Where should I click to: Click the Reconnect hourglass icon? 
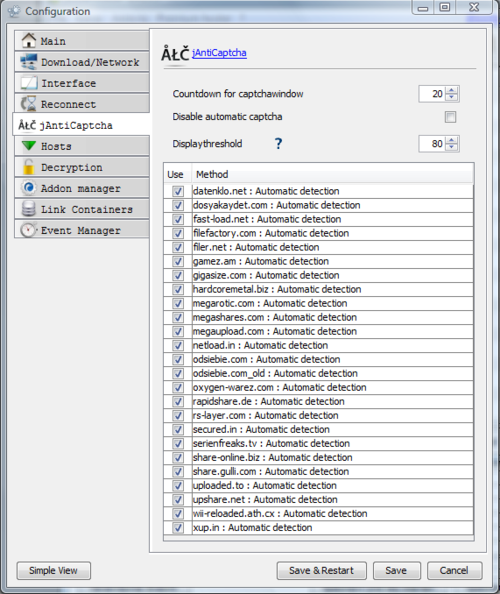tap(29, 104)
